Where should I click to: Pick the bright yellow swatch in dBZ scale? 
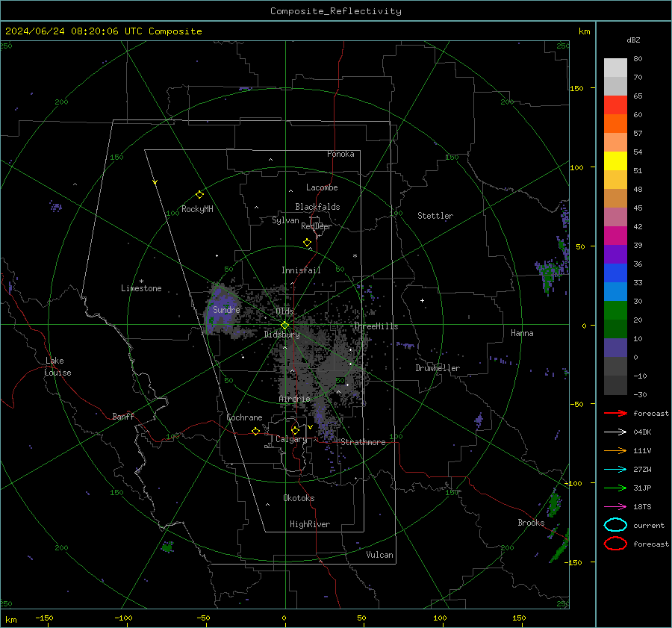click(x=615, y=161)
